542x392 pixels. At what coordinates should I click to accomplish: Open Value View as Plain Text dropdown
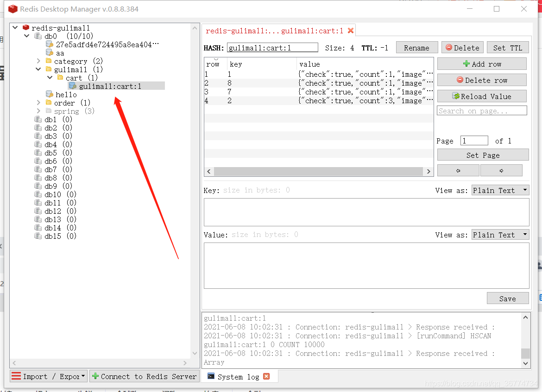point(500,235)
